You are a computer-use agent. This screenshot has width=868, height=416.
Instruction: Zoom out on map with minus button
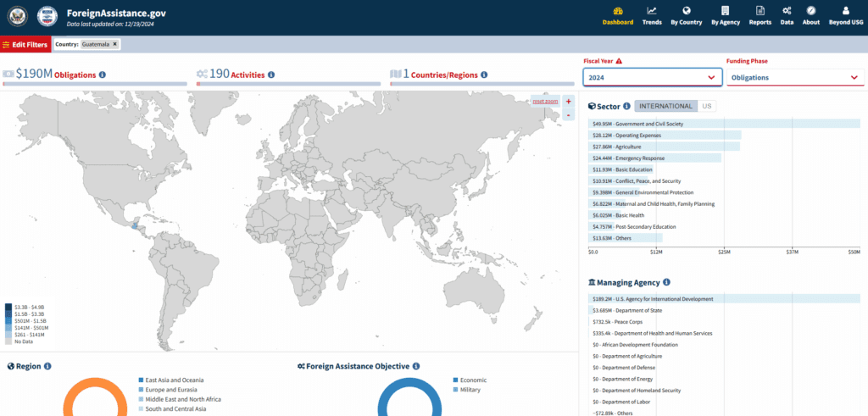point(568,115)
